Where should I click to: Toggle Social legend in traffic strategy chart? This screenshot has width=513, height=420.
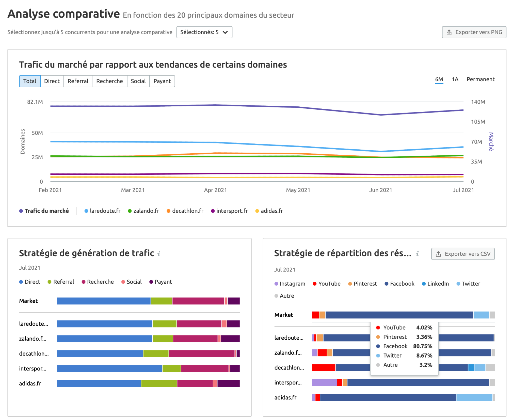coord(131,282)
